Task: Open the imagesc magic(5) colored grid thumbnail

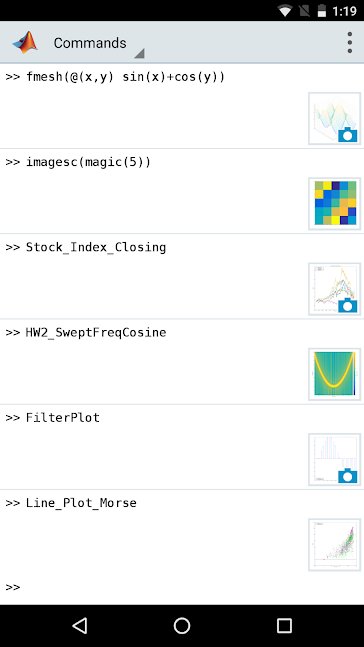Action: click(x=334, y=203)
